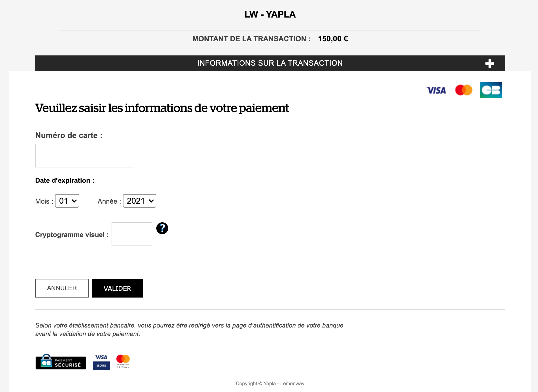
Task: Open the Mois dropdown
Action: [x=67, y=201]
